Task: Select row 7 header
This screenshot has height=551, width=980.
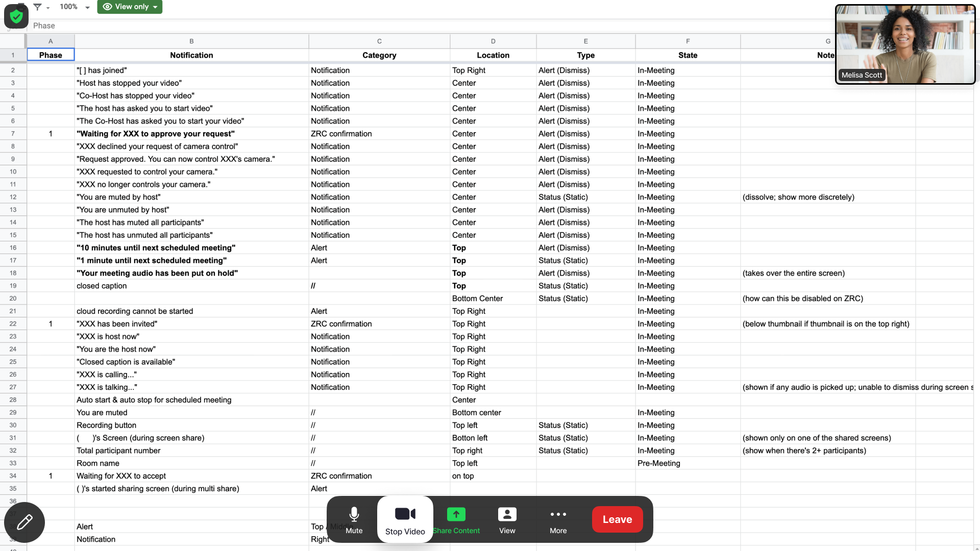Action: 13,134
